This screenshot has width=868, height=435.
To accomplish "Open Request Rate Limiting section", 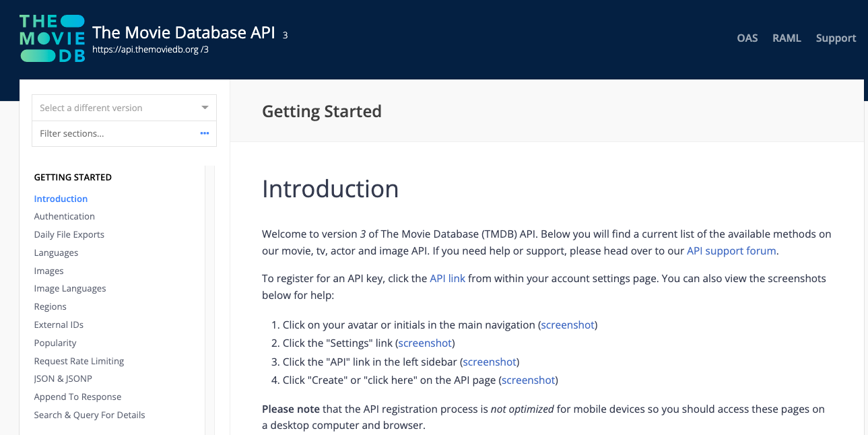I will pyautogui.click(x=79, y=361).
